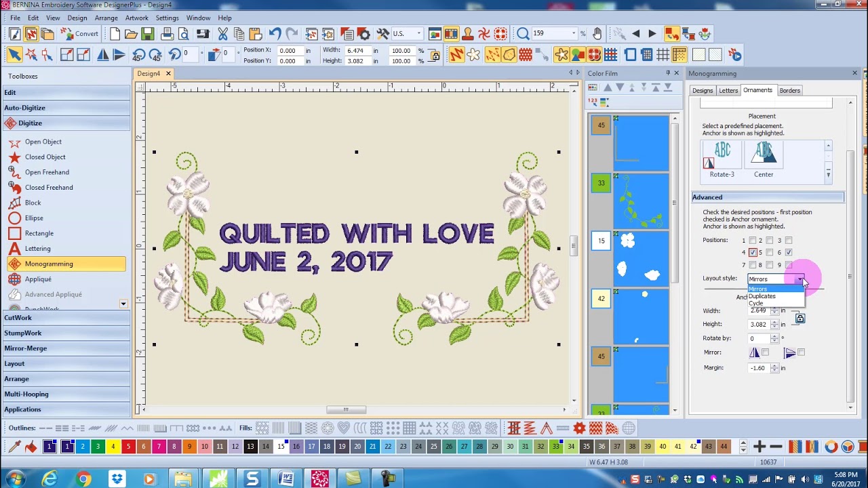868x488 pixels.
Task: Click the Margin value input field
Action: [759, 368]
